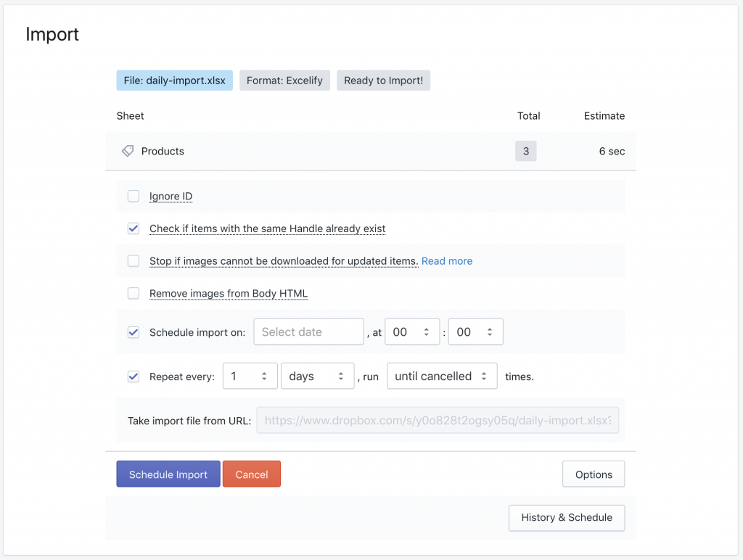
Task: Open the schedule hour dropdown
Action: pyautogui.click(x=412, y=332)
